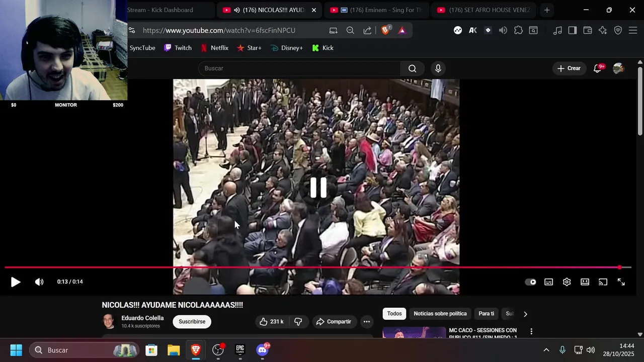Open Discord from the taskbar
Screen dimensions: 644x362
click(262, 350)
